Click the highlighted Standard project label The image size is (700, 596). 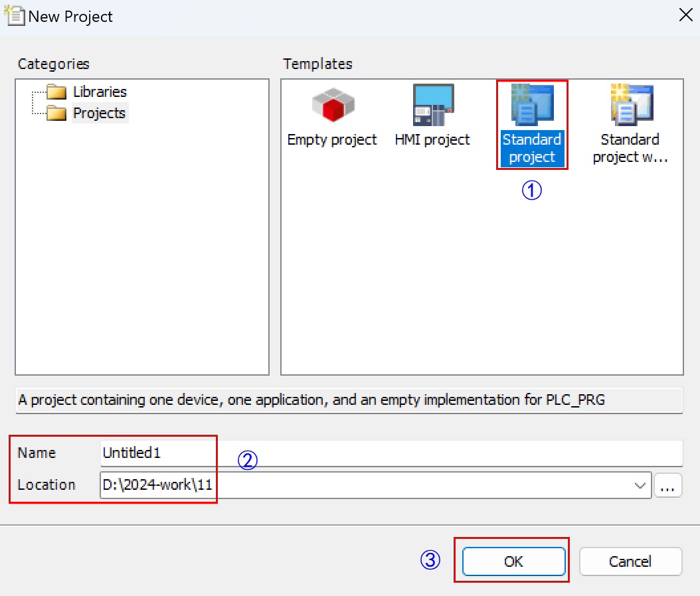click(x=532, y=149)
